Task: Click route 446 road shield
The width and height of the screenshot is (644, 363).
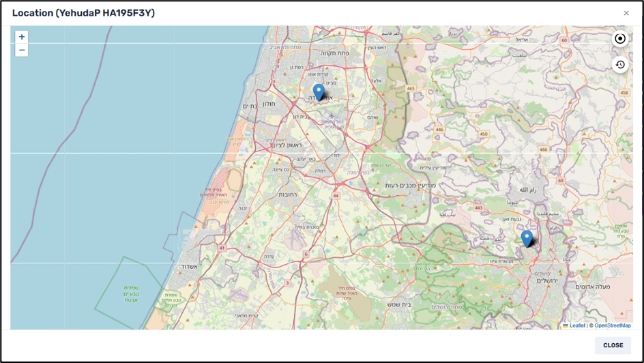Action: click(x=440, y=129)
